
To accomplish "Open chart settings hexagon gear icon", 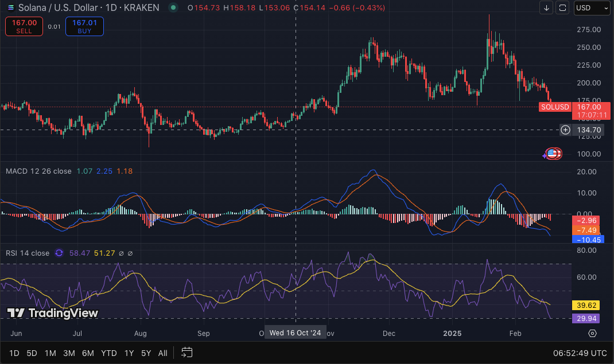I will 592,333.
